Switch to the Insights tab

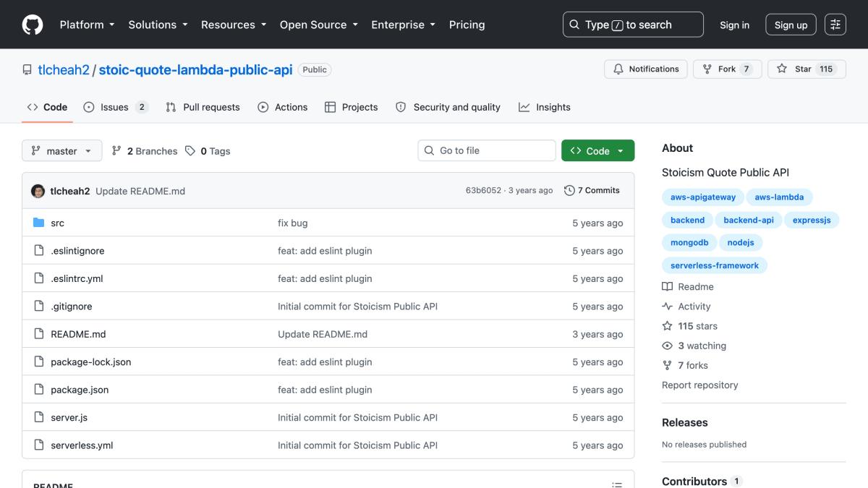point(545,107)
